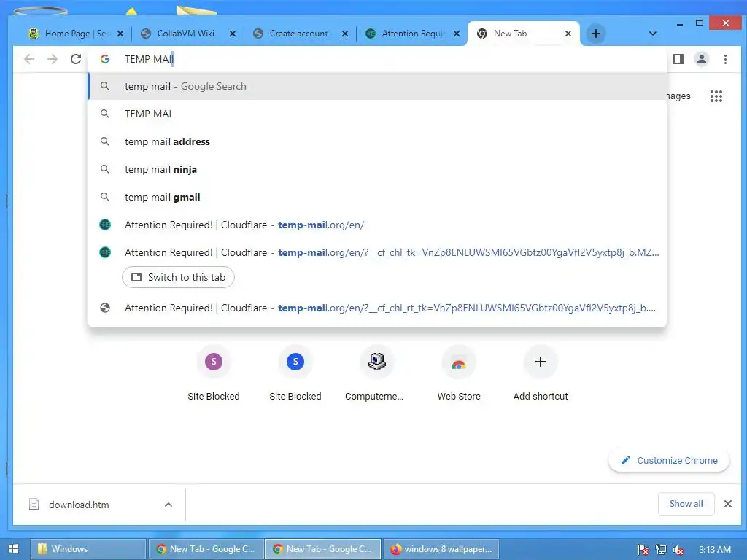Screen dimensions: 747x560
Task: Open the Firefox windows 8 wallpaper taskbar item
Action: [441, 549]
